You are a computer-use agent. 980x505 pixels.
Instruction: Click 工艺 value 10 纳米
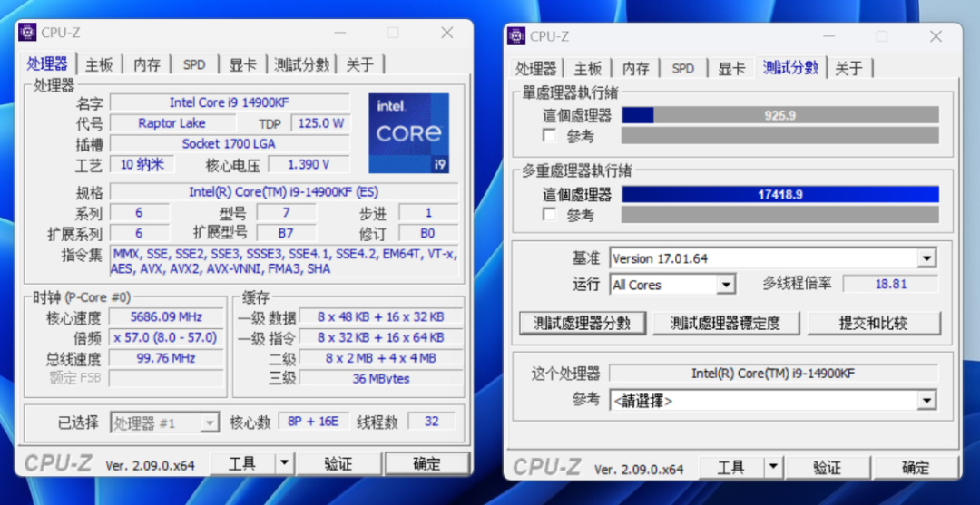click(x=142, y=164)
